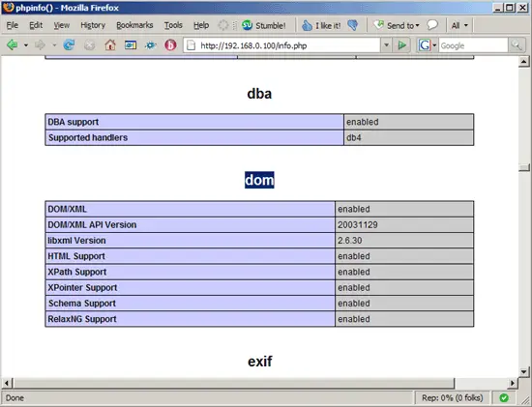This screenshot has width=532, height=407.
Task: Click the XPath Support cell
Action: pos(190,272)
